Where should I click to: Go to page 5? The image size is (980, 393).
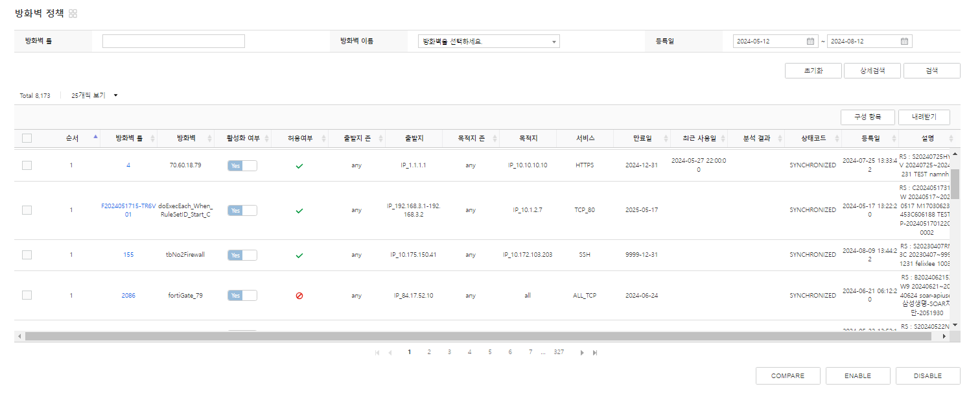[490, 352]
